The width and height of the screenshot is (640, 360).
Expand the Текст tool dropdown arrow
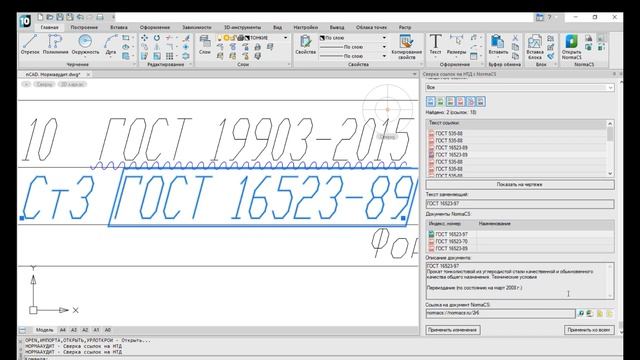(435, 58)
